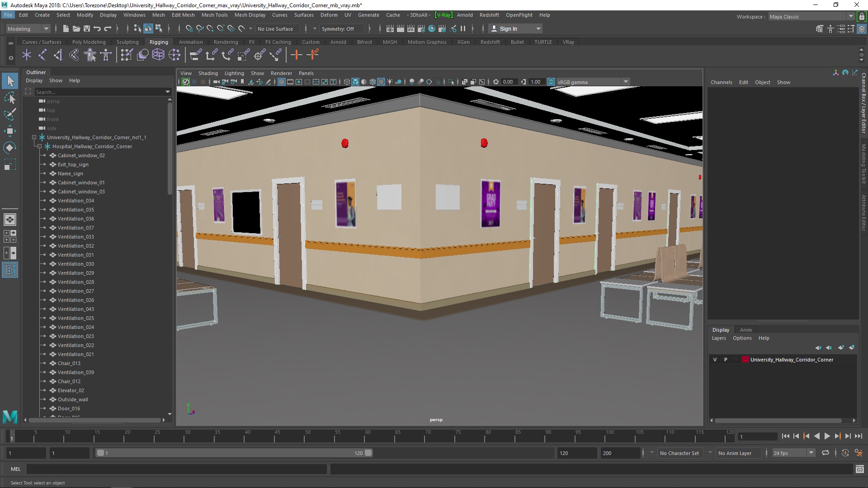868x488 pixels.
Task: Open the Render menu in viewport
Action: coord(280,73)
